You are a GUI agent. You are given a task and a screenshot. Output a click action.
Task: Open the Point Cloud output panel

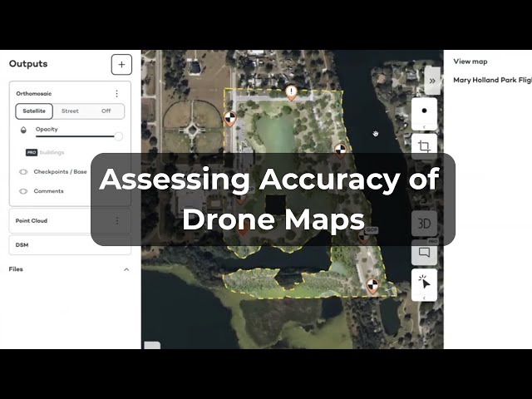pos(70,220)
